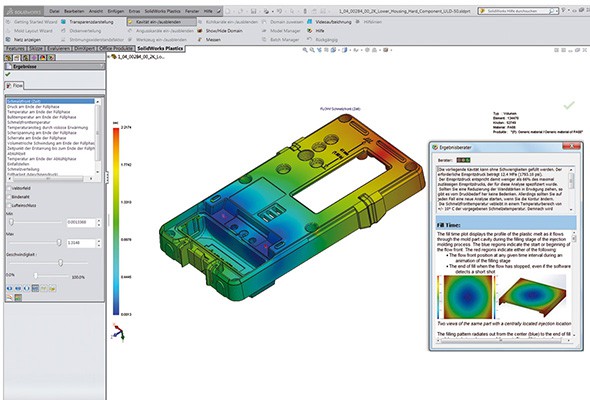Confirm results with green checkmark
Viewport: 590px width, 400px height.
8,75
